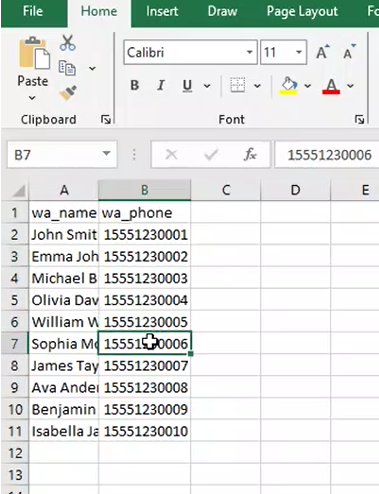The image size is (379, 494).
Task: Switch to the Draw tab
Action: click(222, 12)
